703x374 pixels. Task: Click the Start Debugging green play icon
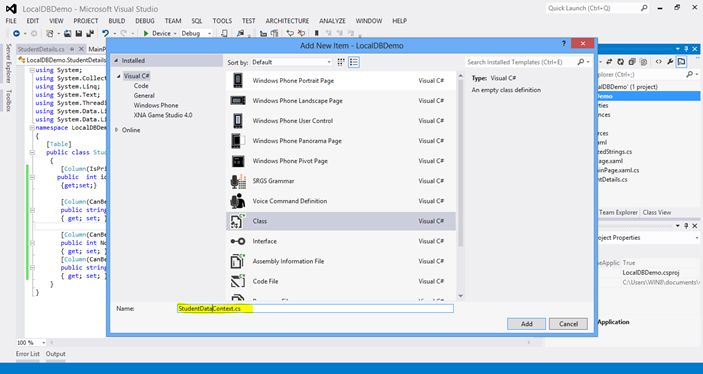(x=146, y=33)
